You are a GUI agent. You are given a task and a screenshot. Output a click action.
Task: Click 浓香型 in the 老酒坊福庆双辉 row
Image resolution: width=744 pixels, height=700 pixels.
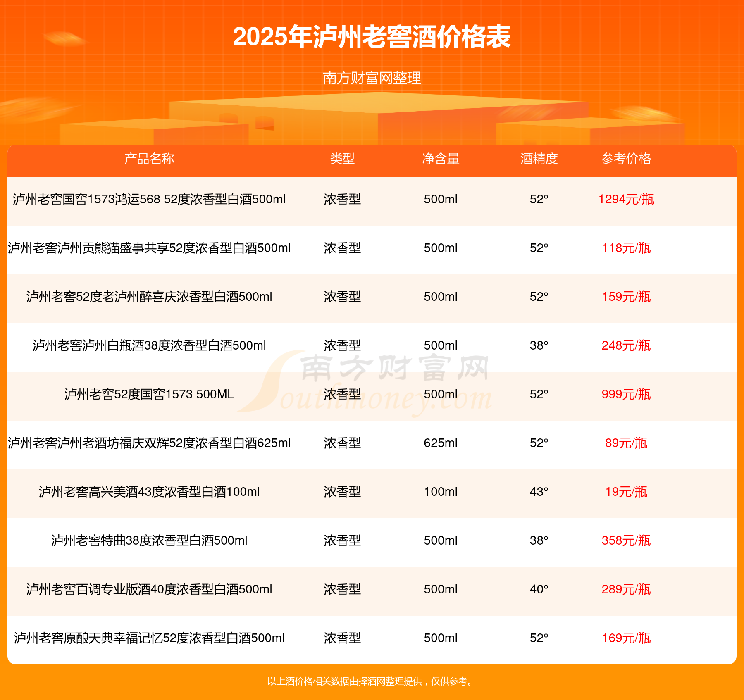point(342,443)
